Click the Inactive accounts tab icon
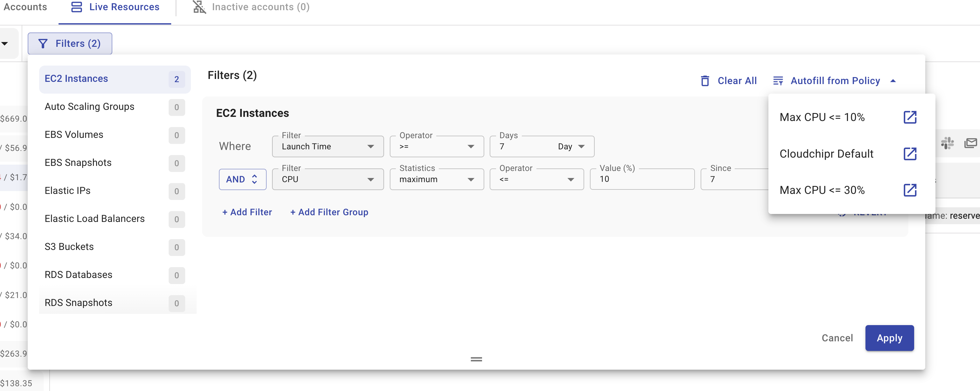 point(199,7)
